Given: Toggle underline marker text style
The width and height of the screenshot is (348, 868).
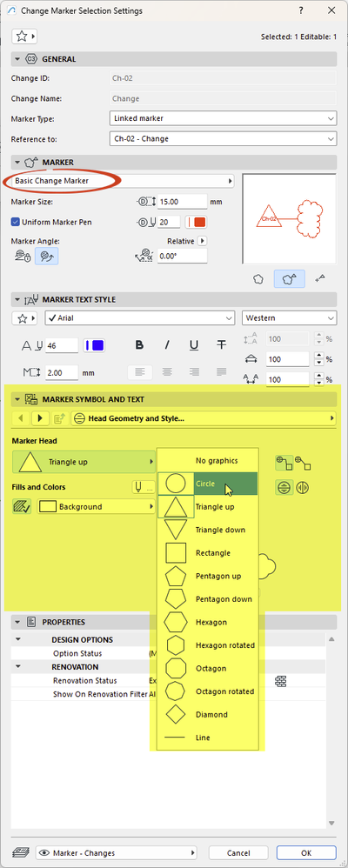Looking at the screenshot, I should pyautogui.click(x=194, y=345).
